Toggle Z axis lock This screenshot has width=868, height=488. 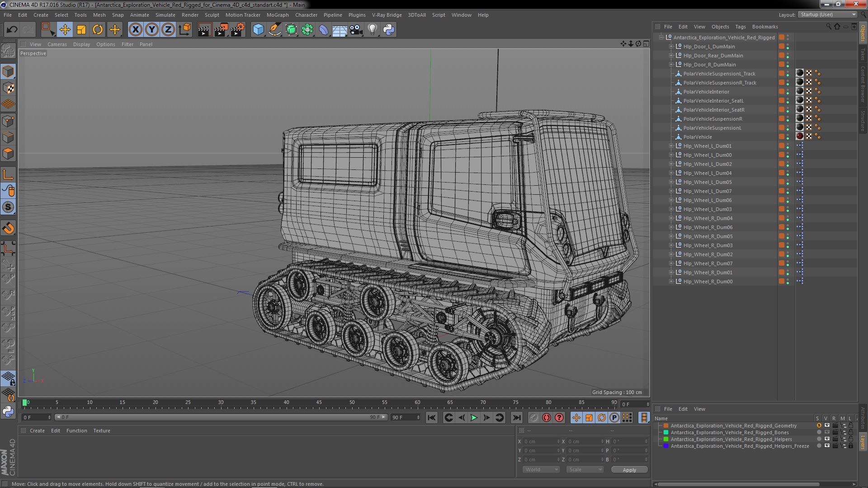point(168,30)
